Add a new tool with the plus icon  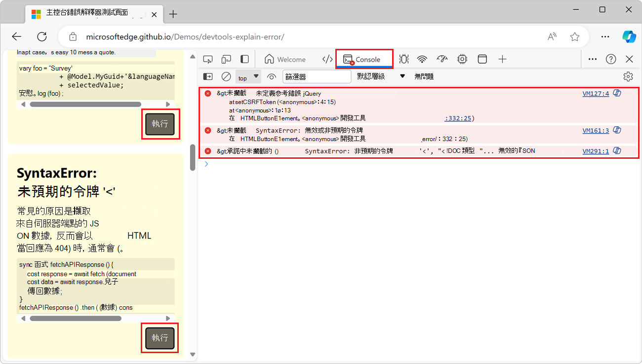(x=502, y=59)
